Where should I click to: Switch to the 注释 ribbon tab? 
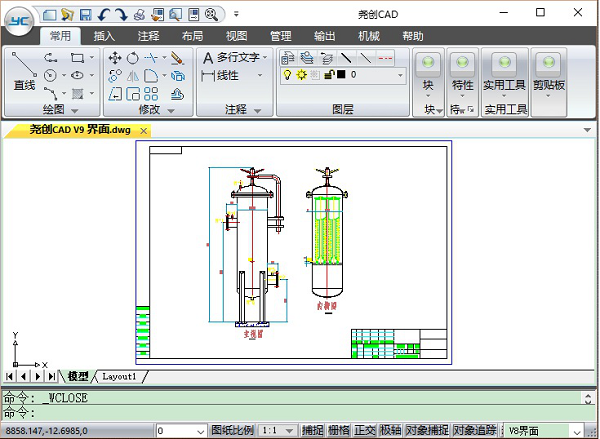pos(148,36)
